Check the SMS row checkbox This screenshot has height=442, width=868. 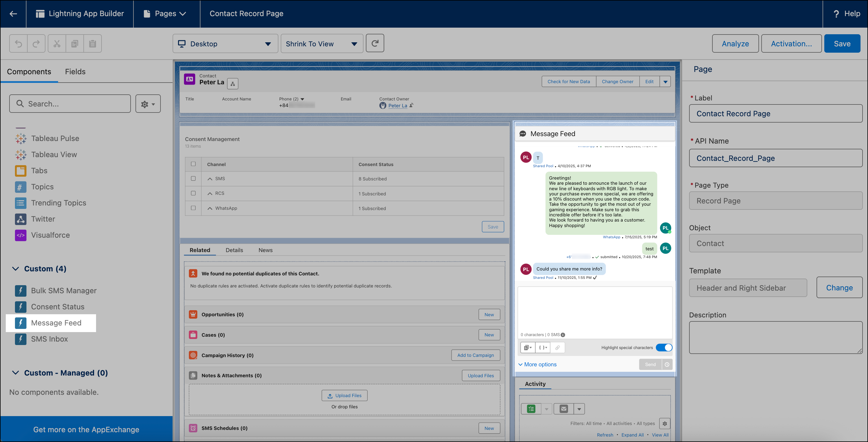click(x=193, y=178)
